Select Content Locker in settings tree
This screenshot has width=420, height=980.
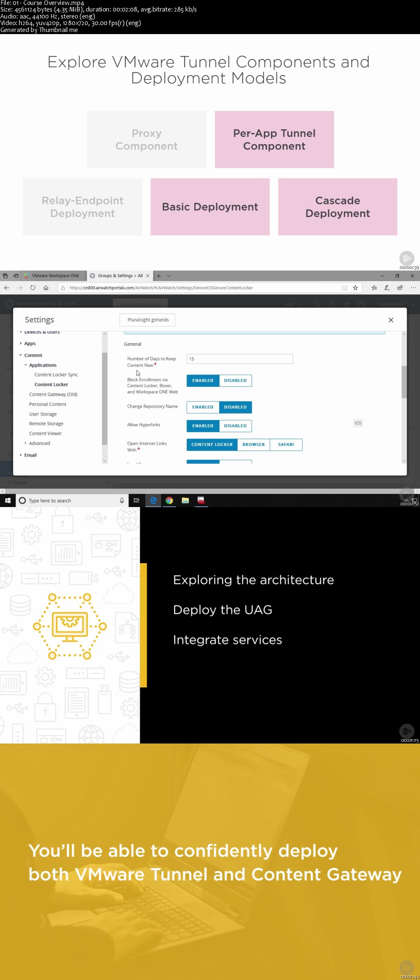click(x=51, y=385)
